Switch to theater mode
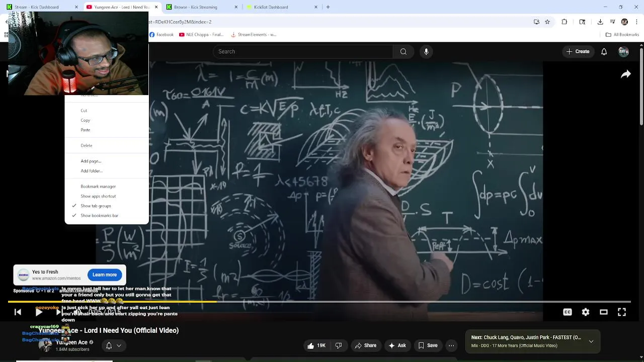Screen dimensions: 644x362 (x=604, y=312)
